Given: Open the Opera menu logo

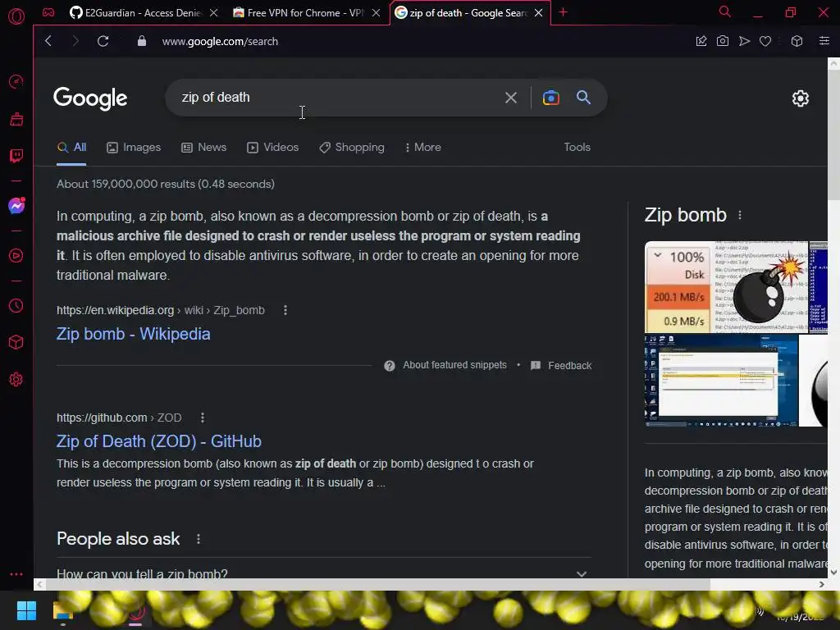Looking at the screenshot, I should pyautogui.click(x=16, y=16).
